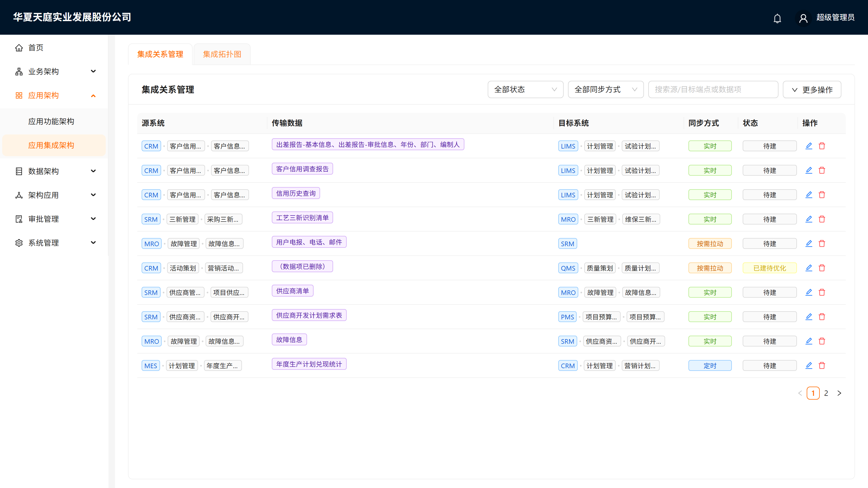Edit the 客户信用调查报告 row
Image resolution: width=868 pixels, height=488 pixels.
tap(809, 171)
